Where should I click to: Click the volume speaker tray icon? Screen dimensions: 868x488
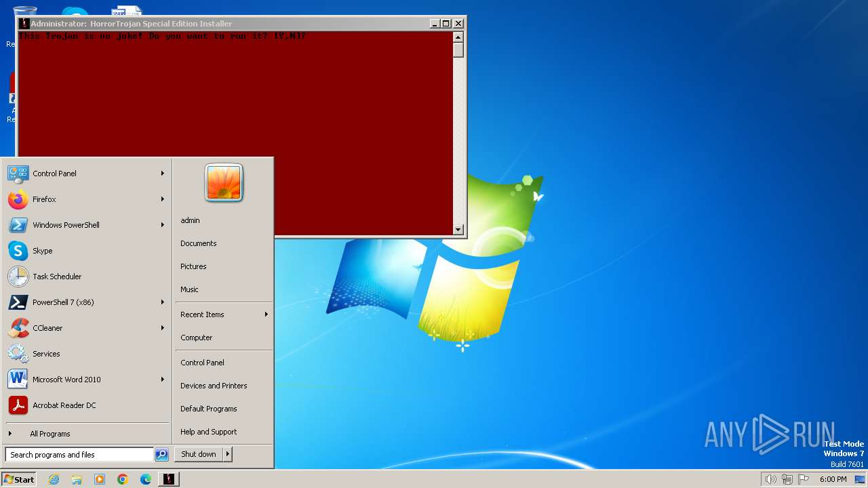point(770,479)
